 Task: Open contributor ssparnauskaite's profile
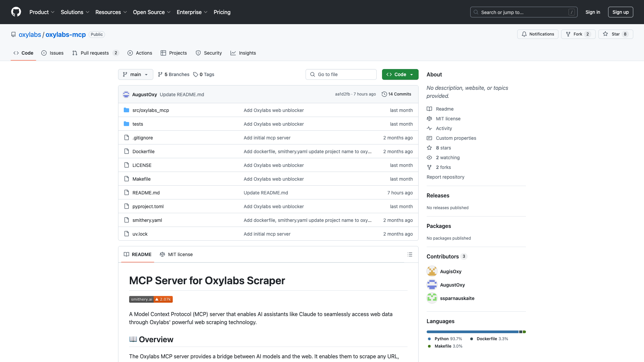tap(457, 298)
